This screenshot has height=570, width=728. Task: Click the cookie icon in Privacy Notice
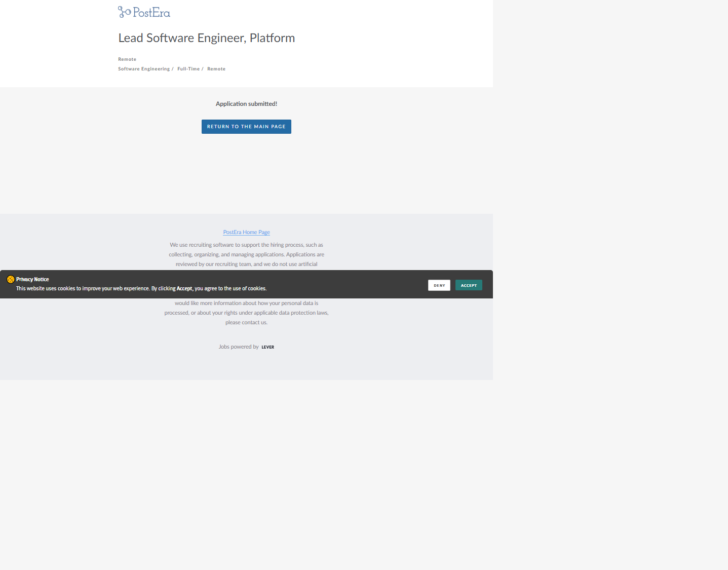click(x=10, y=279)
